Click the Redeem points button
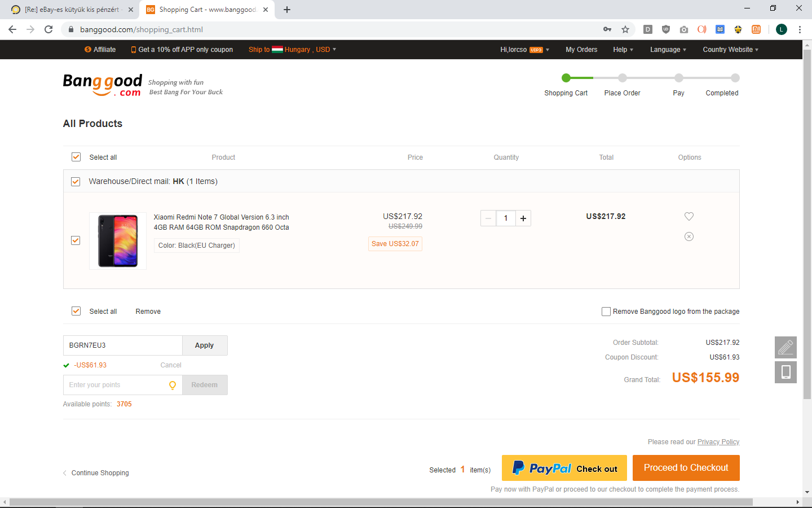The image size is (812, 508). [205, 385]
